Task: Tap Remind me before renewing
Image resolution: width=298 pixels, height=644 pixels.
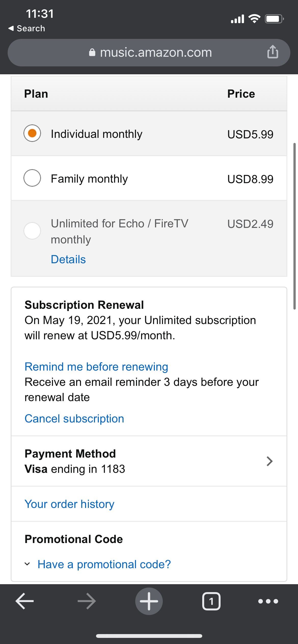Action: pos(96,366)
